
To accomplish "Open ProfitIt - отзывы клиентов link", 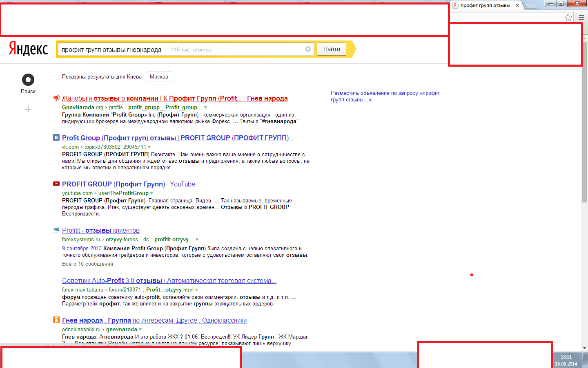I will point(101,230).
